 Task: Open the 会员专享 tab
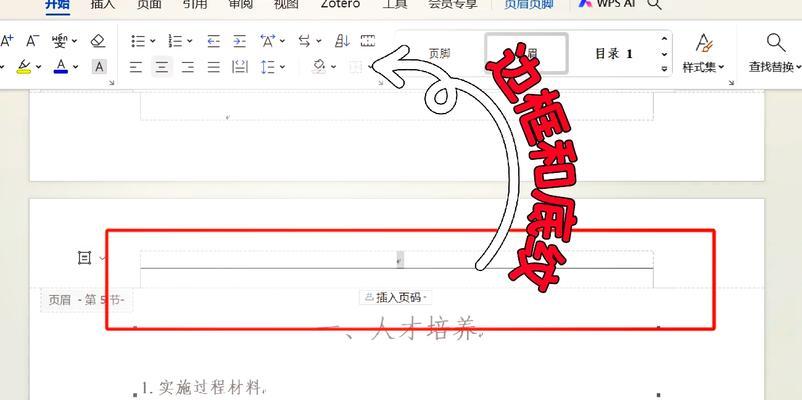tap(453, 4)
